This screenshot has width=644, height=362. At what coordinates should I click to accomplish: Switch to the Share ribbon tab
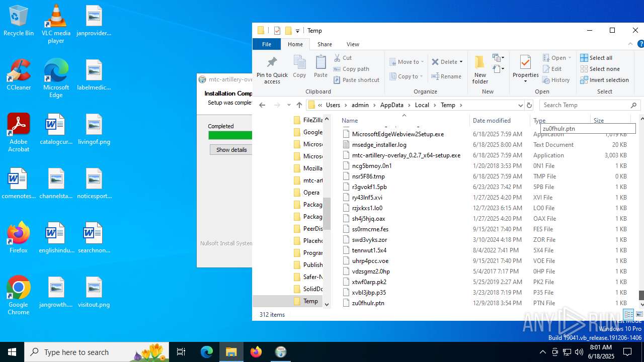[325, 44]
